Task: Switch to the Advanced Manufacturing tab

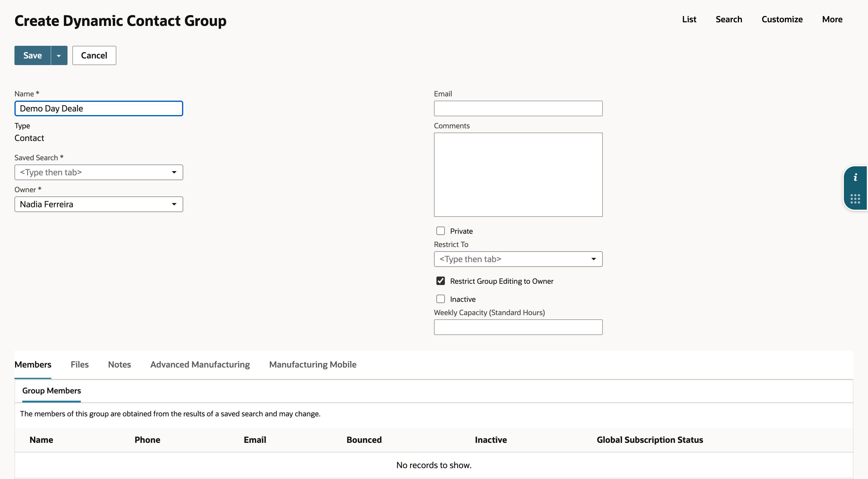Action: tap(200, 365)
